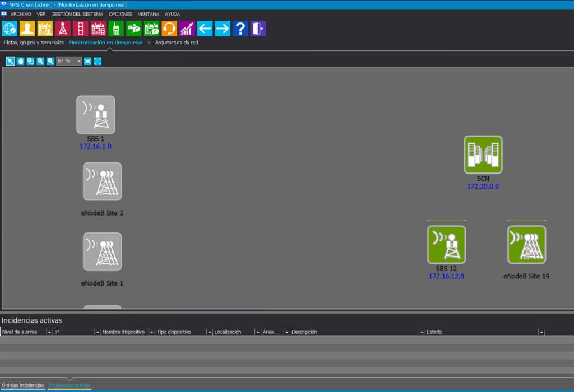The width and height of the screenshot is (574, 392).
Task: Click the 172.20.0.0 SCN address link
Action: pyautogui.click(x=483, y=186)
